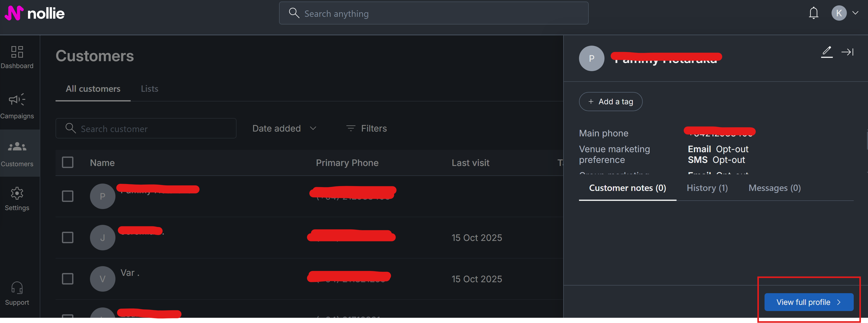Open the Dashboard sidebar icon

coord(17,52)
